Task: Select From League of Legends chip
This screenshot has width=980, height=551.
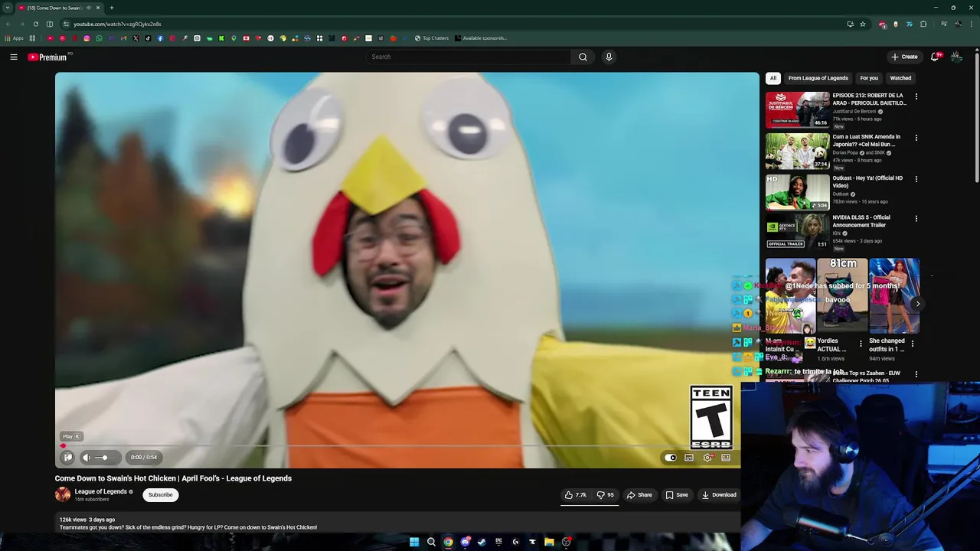Action: click(818, 78)
